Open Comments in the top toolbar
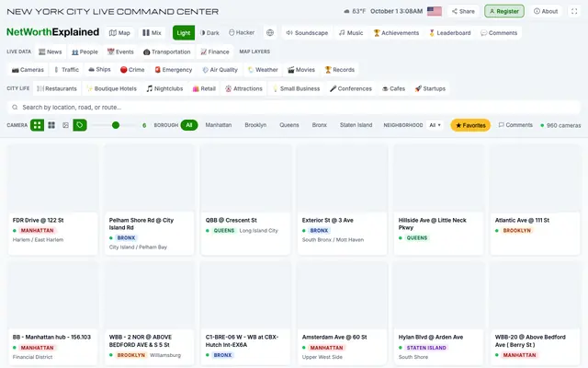 pyautogui.click(x=499, y=33)
